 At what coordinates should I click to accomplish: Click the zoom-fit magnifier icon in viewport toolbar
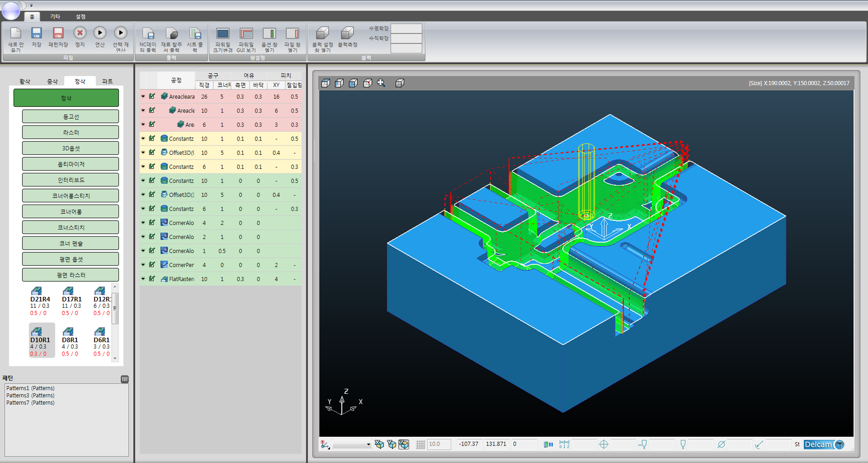click(x=381, y=83)
